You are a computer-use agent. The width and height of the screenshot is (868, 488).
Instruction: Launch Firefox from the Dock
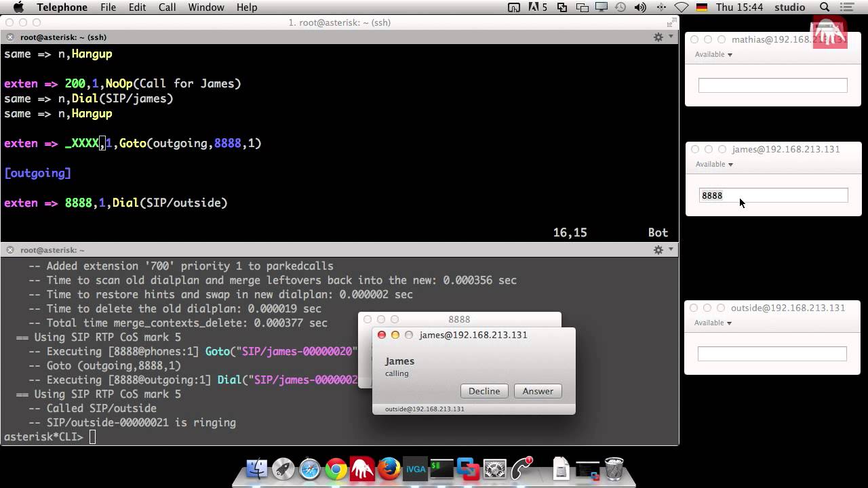(x=389, y=469)
